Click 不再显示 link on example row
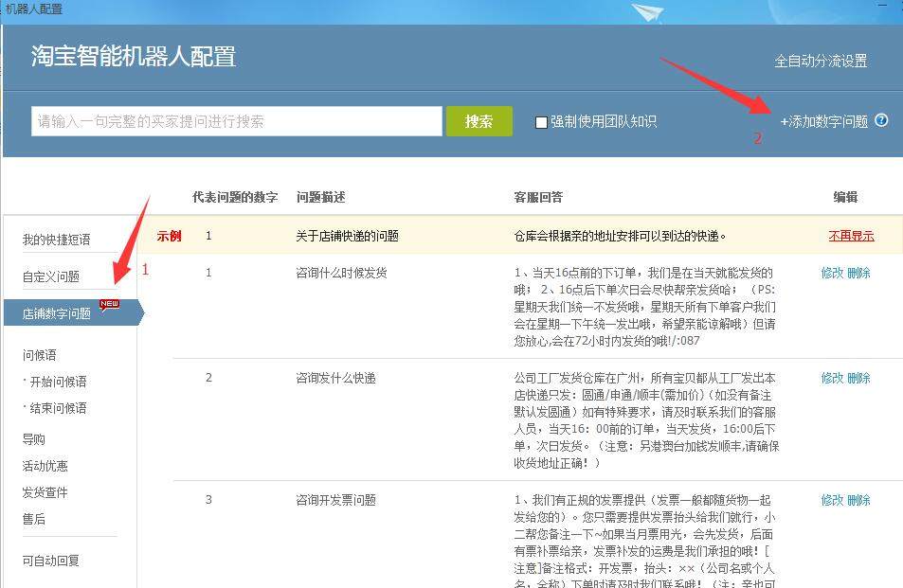 [851, 236]
